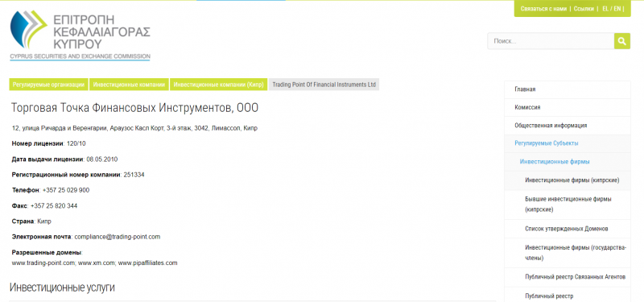Click the domain www.xm.com
Viewport: 644px width, 302px height.
(x=96, y=263)
